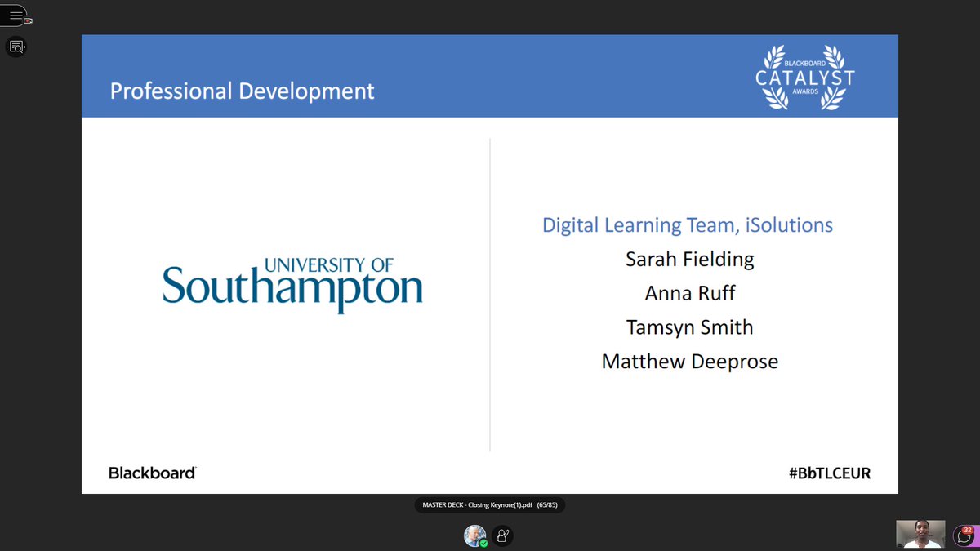Open My Status avatar at bottom
The width and height of the screenshot is (980, 551).
click(x=475, y=535)
